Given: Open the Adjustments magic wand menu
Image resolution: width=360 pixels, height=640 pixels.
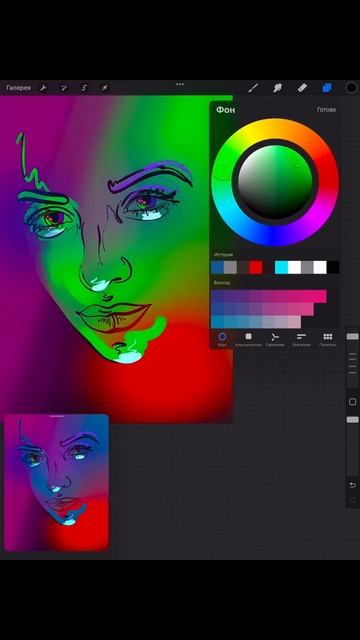Looking at the screenshot, I should click(x=64, y=88).
